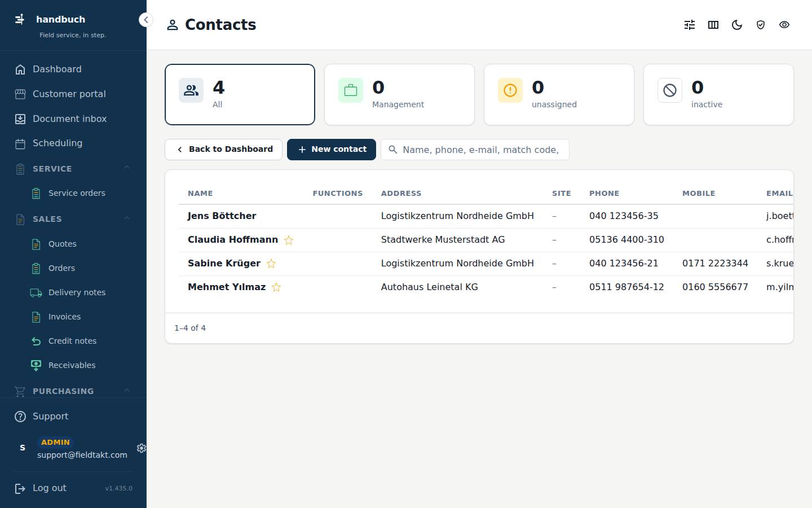Go to Dashboard in the sidebar
Screen dimensions: 812x508
(73, 69)
